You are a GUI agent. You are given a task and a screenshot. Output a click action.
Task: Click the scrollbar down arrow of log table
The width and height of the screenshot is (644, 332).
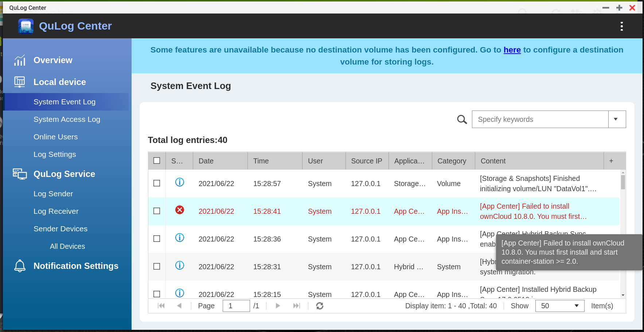point(623,295)
